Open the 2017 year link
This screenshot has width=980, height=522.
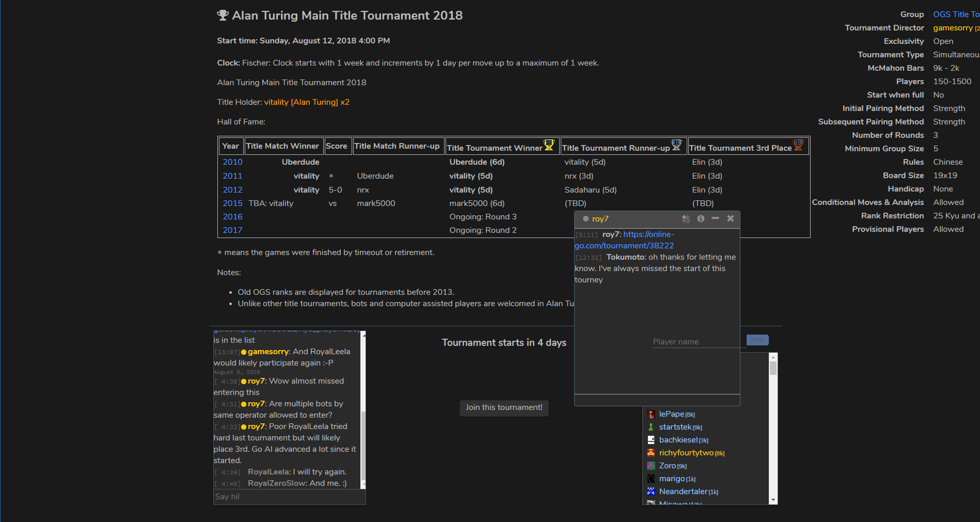click(x=232, y=230)
